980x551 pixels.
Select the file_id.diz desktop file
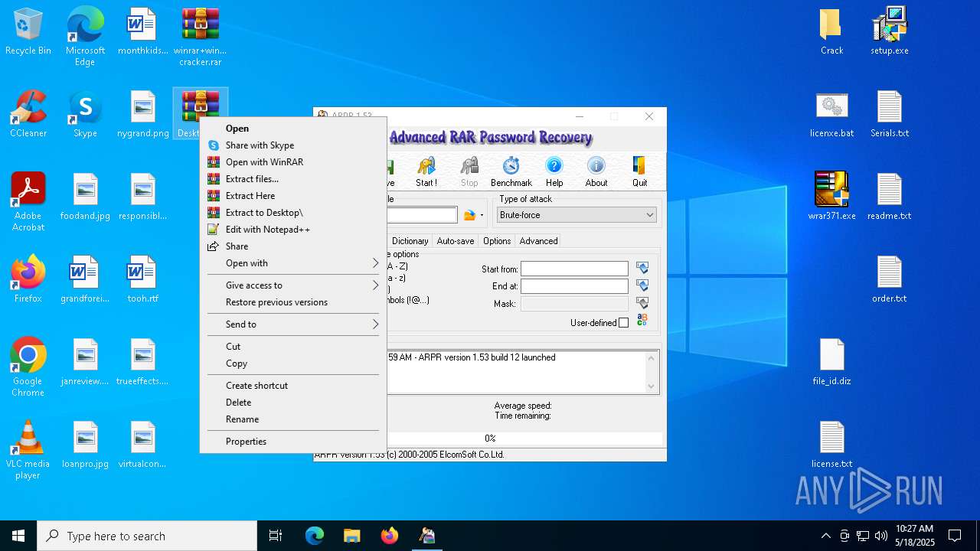[x=831, y=363]
